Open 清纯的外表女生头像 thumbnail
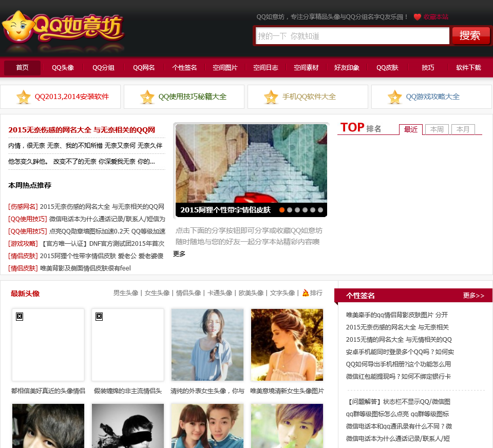Image resolution: width=493 pixels, height=448 pixels. [x=207, y=345]
